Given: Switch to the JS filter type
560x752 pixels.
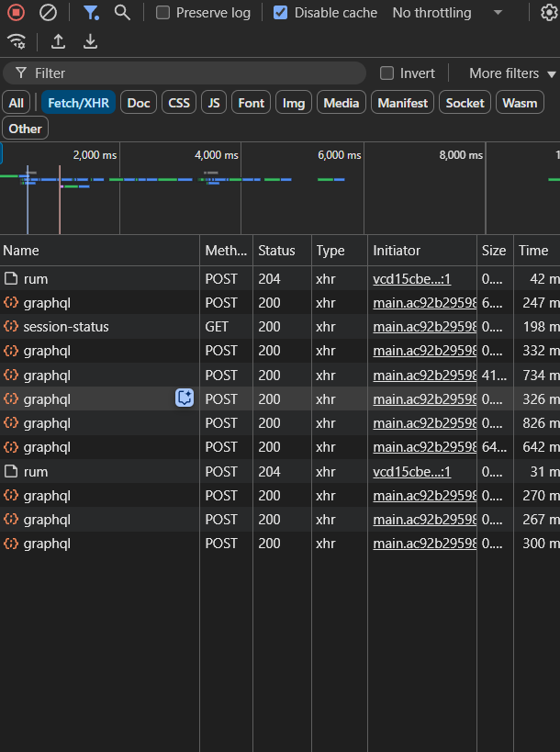Looking at the screenshot, I should point(214,103).
